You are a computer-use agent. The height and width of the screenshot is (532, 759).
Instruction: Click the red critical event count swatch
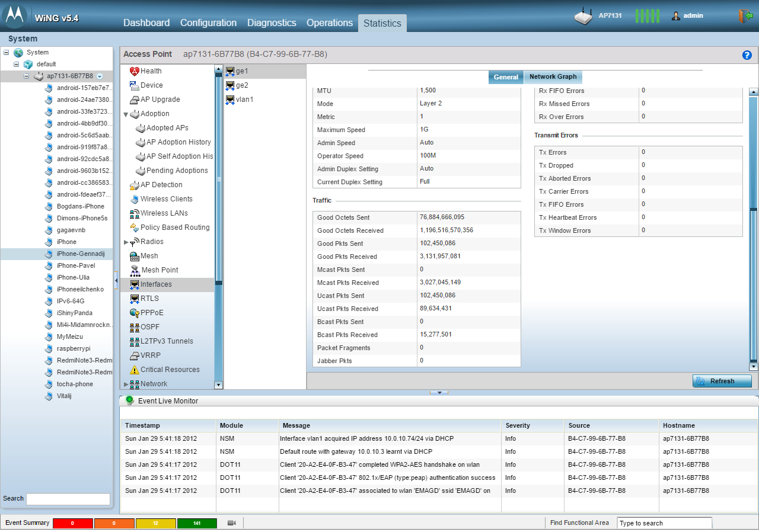(73, 523)
